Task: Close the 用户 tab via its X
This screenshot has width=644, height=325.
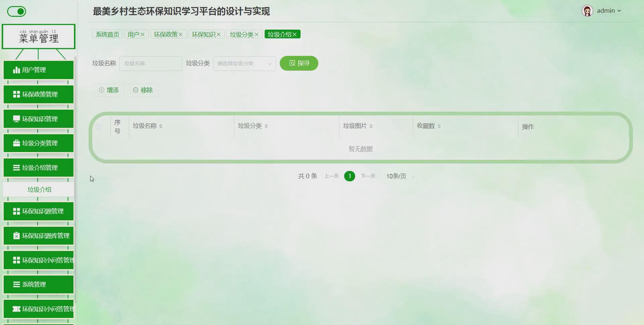Action: point(143,34)
